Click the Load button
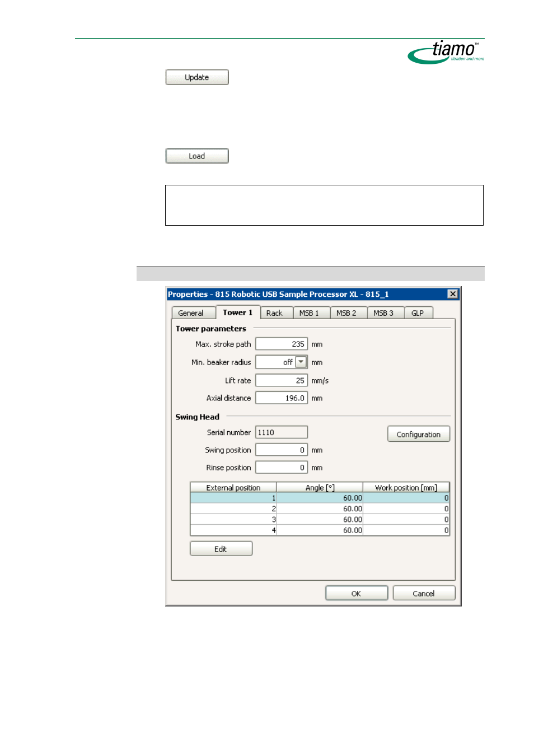534x756 pixels. [x=197, y=156]
